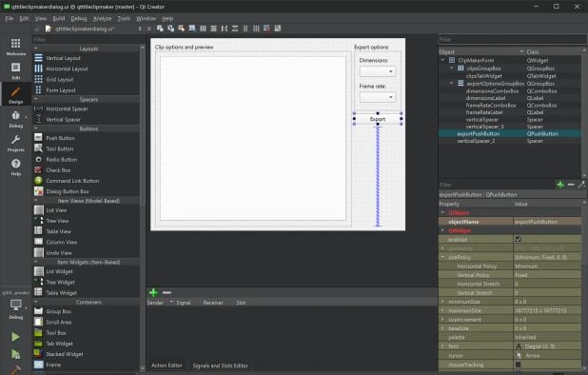Open the Welcome mode
This screenshot has height=375, width=588.
(15, 47)
